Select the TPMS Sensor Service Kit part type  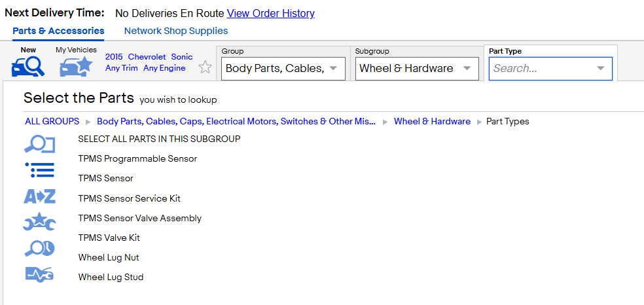pos(130,199)
